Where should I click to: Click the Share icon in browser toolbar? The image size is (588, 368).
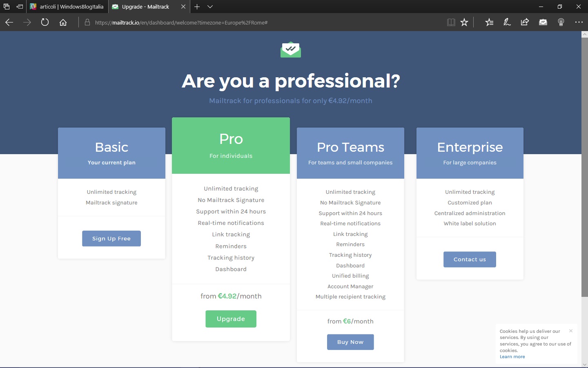coord(525,22)
